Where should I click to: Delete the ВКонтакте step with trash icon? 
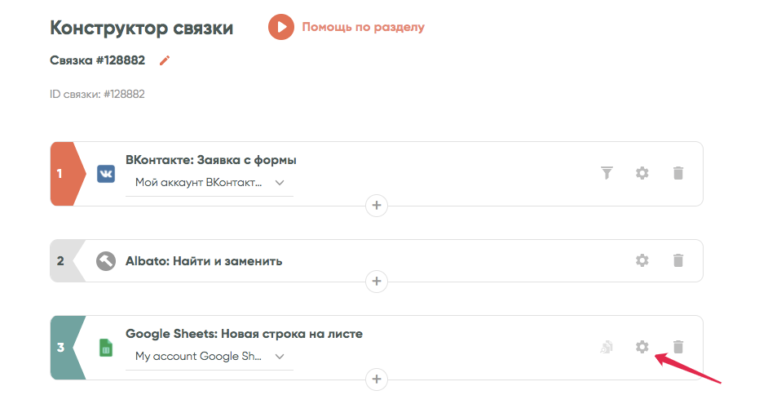(678, 173)
